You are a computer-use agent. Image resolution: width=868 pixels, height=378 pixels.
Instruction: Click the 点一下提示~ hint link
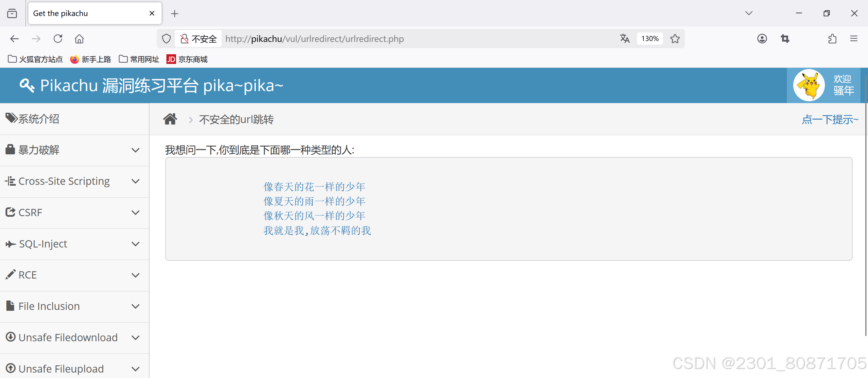[x=830, y=119]
